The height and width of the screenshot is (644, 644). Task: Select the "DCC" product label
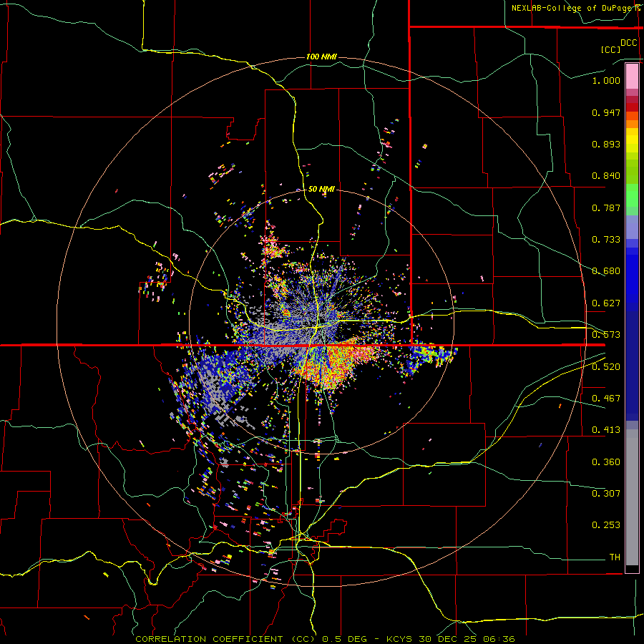click(628, 43)
